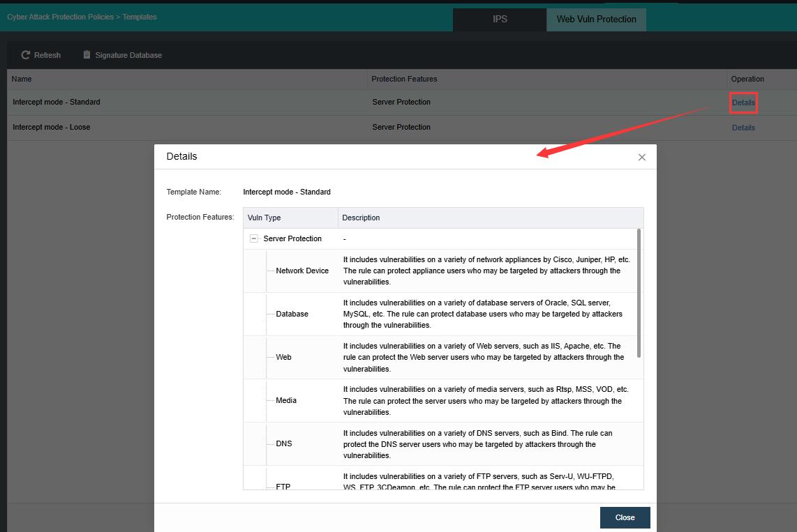Click the Protection Features column header
The height and width of the screenshot is (532, 797).
point(404,79)
